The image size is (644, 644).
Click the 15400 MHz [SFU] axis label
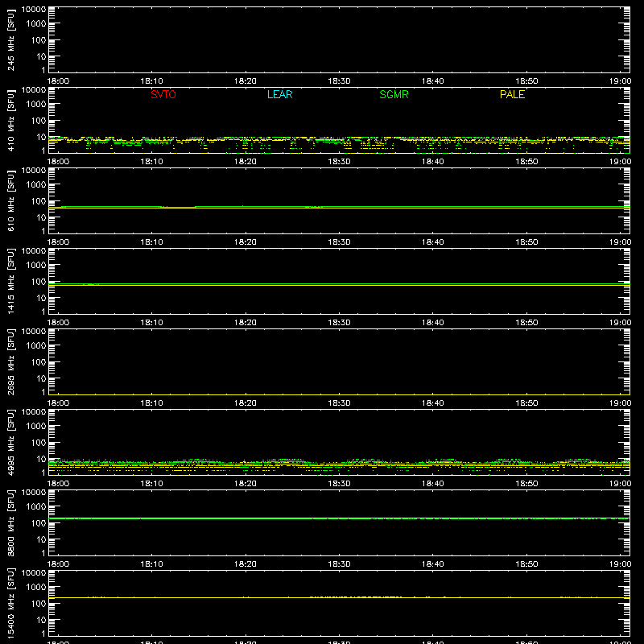[x=11, y=603]
